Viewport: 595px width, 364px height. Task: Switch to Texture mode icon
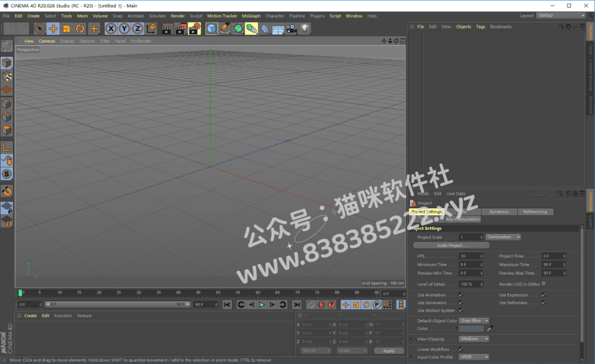[7, 77]
